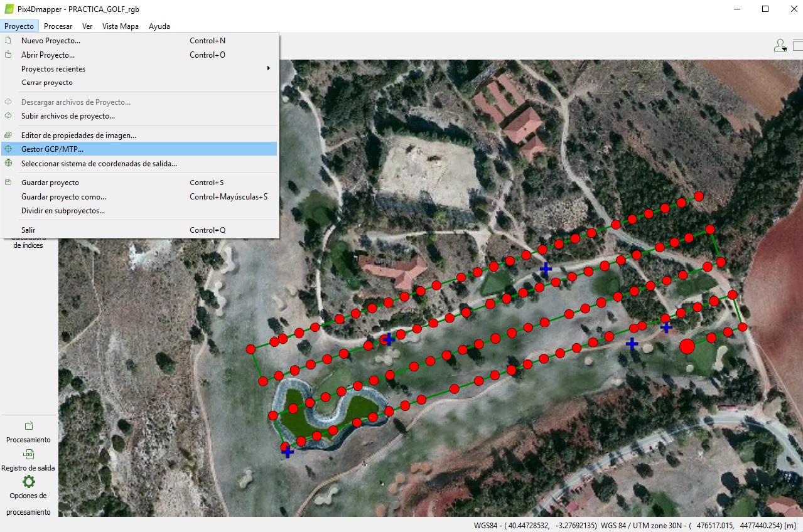The width and height of the screenshot is (803, 532).
Task: Select the large red selected image dot on map
Action: point(687,346)
